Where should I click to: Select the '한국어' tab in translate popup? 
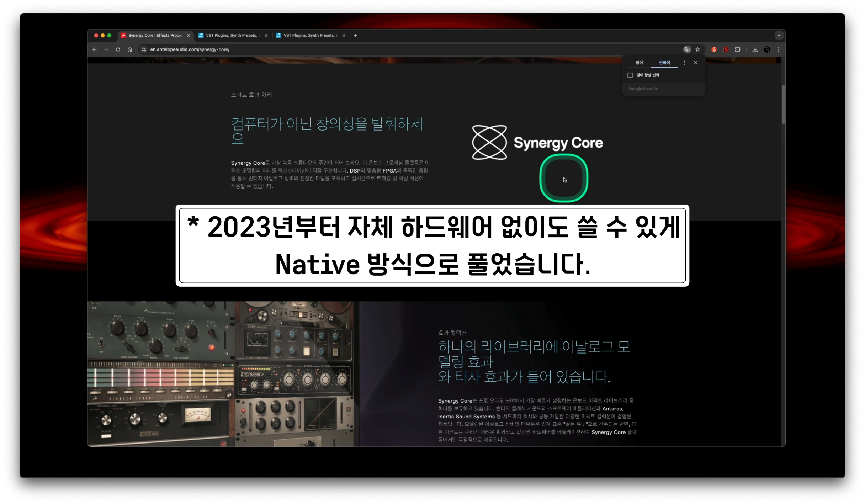[664, 63]
